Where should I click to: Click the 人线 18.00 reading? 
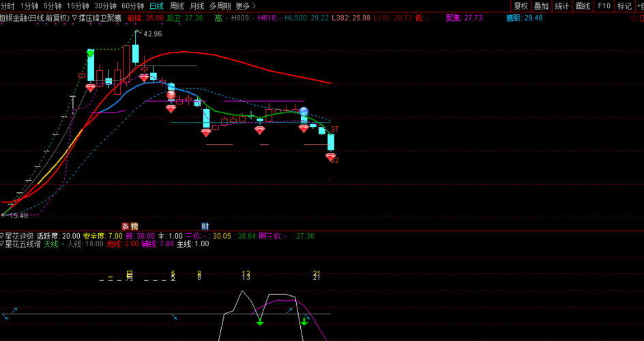point(85,244)
